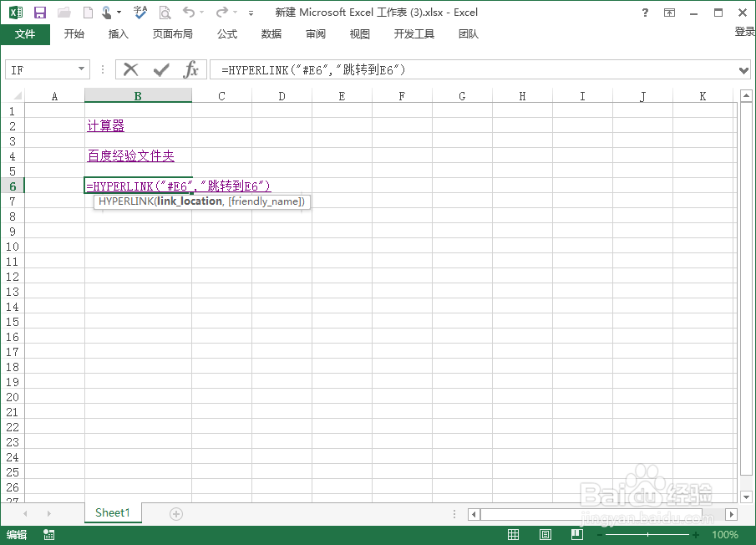Click the previous sheet navigation arrow
Screen dimensions: 756x545
(25, 514)
